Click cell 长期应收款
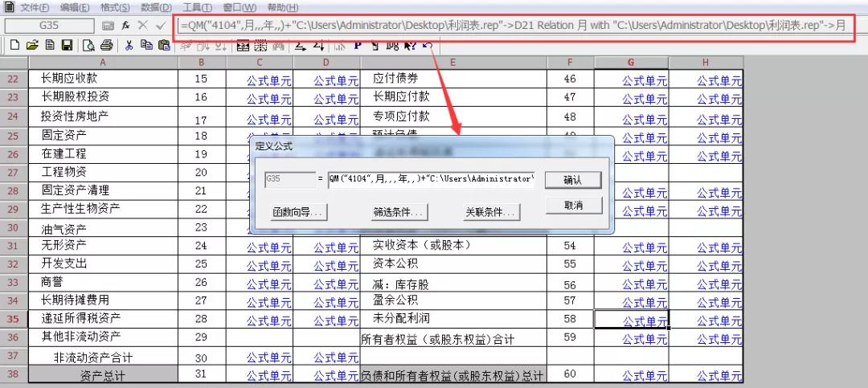Screen dimensions: 868x388 pyautogui.click(x=103, y=79)
